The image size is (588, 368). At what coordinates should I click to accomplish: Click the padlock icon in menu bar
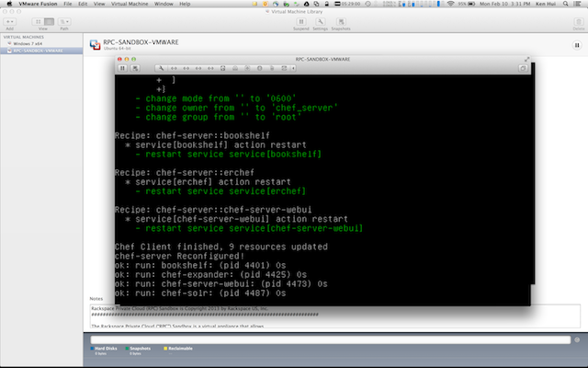[327, 4]
